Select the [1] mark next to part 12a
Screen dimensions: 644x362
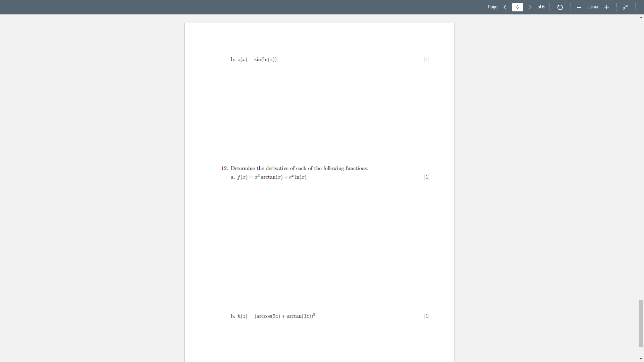427,177
